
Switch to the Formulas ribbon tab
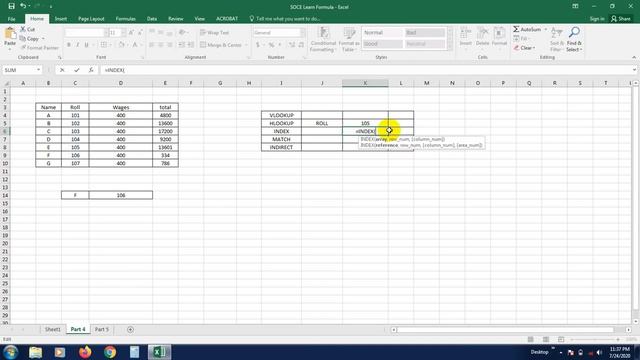point(125,19)
